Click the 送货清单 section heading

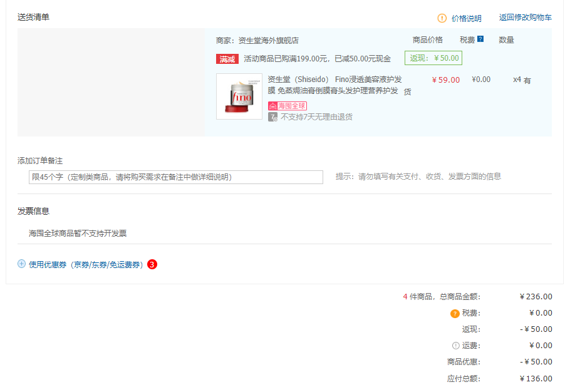point(33,17)
